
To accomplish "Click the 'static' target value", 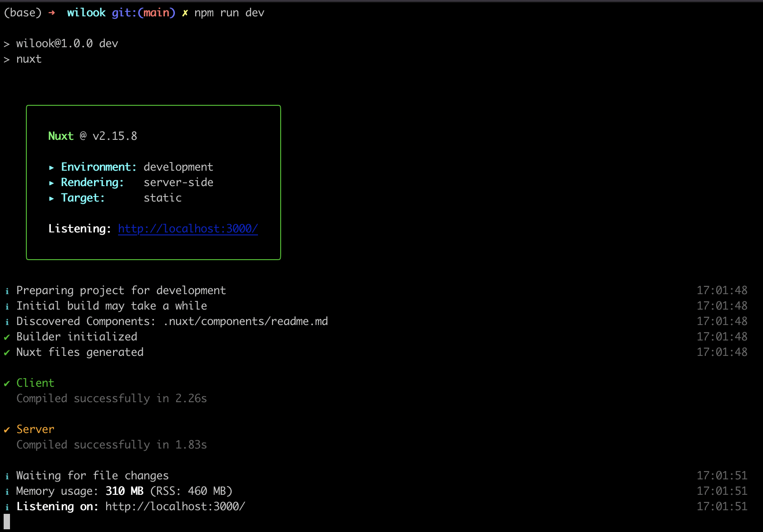I will point(163,198).
